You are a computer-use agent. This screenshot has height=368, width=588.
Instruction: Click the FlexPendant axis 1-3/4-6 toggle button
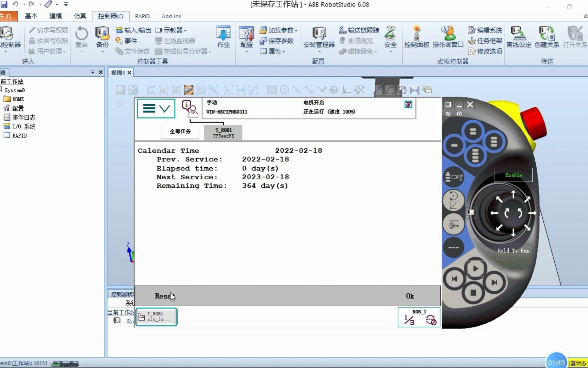tap(453, 224)
